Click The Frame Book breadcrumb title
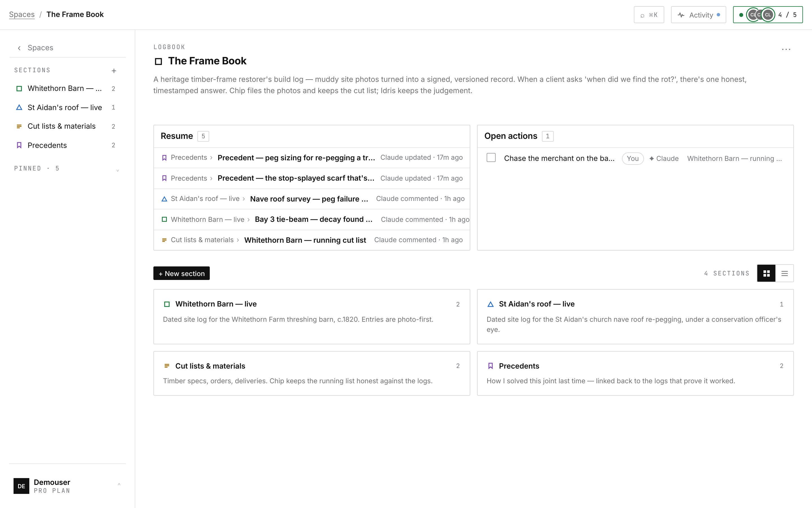The height and width of the screenshot is (508, 812). pyautogui.click(x=75, y=14)
